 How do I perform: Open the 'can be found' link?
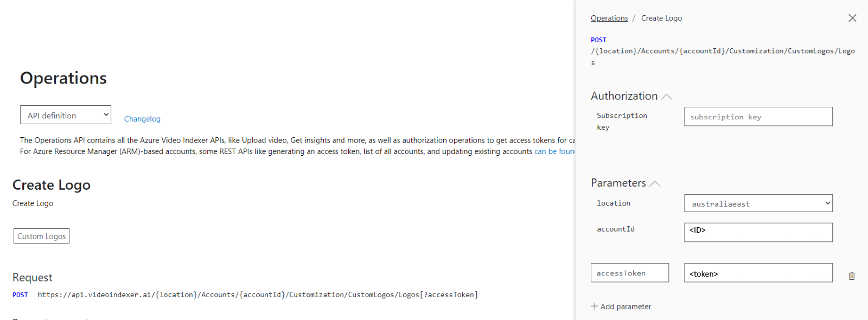tap(554, 151)
